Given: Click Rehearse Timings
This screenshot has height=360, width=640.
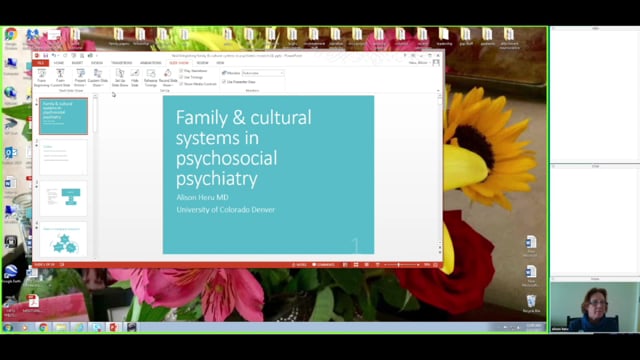Looking at the screenshot, I should (x=151, y=78).
